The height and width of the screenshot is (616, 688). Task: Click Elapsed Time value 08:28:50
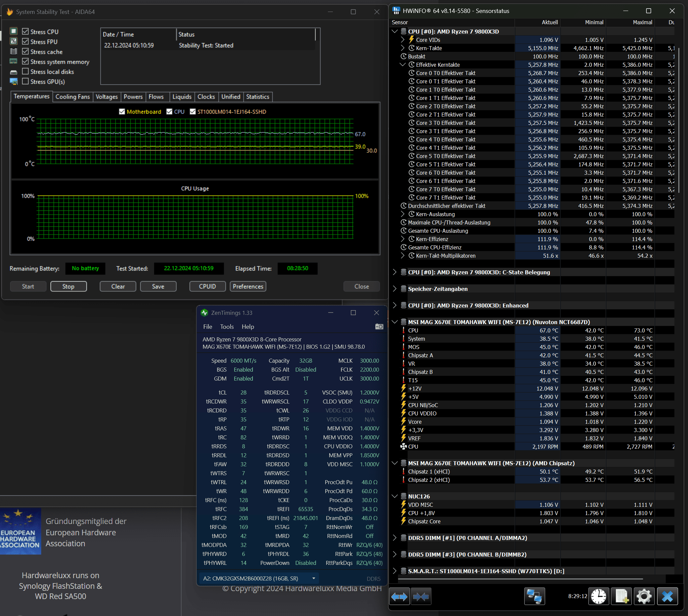click(x=298, y=268)
